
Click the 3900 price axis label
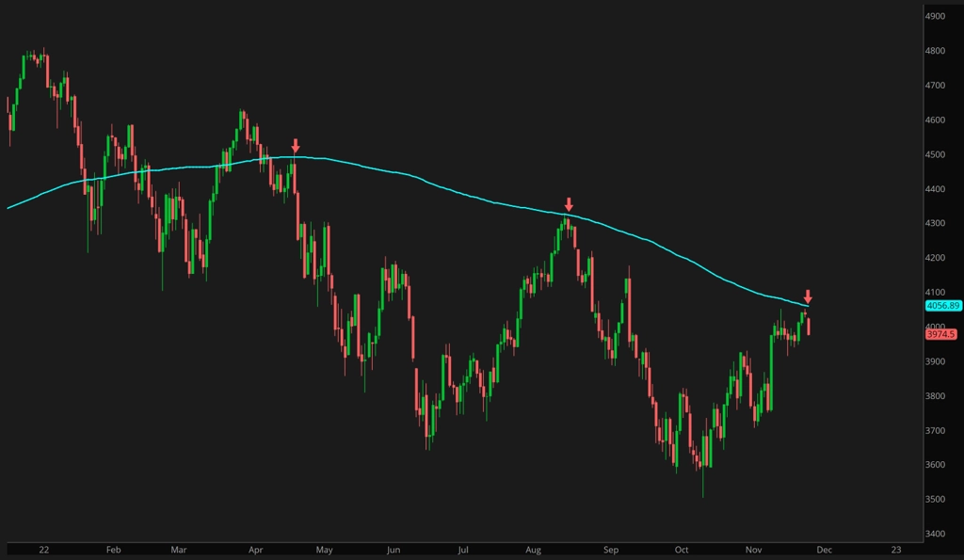pos(935,361)
